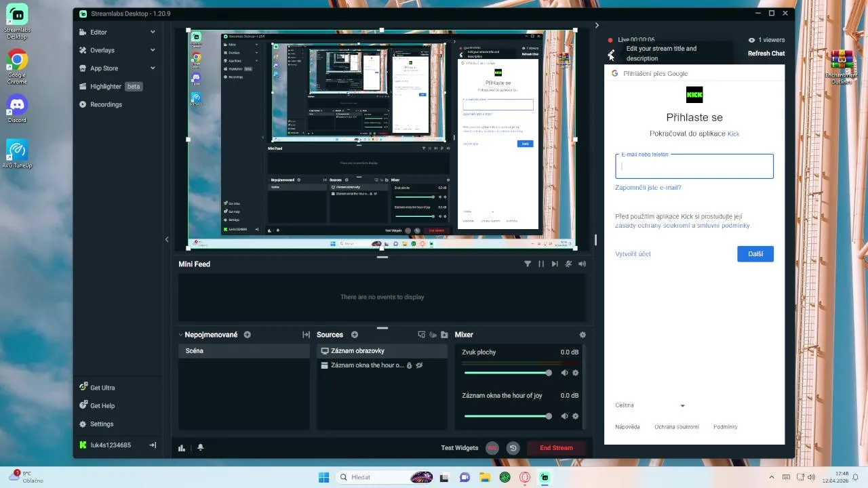Collapse the chat panel with top arrow
Screen dimensions: 868x488
597,26
